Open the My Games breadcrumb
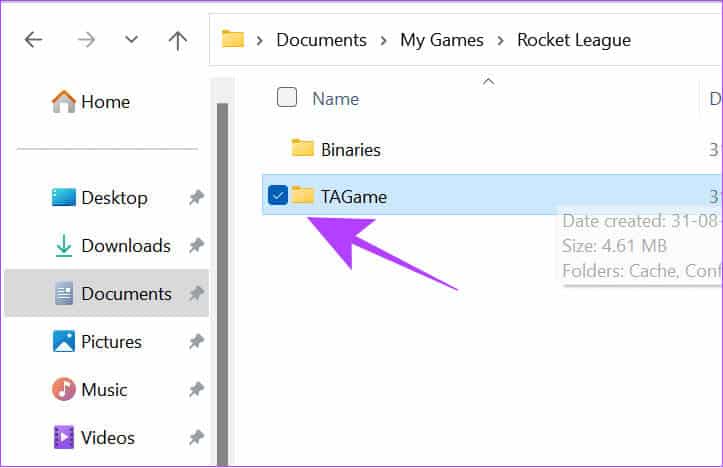The height and width of the screenshot is (468, 723). (442, 40)
